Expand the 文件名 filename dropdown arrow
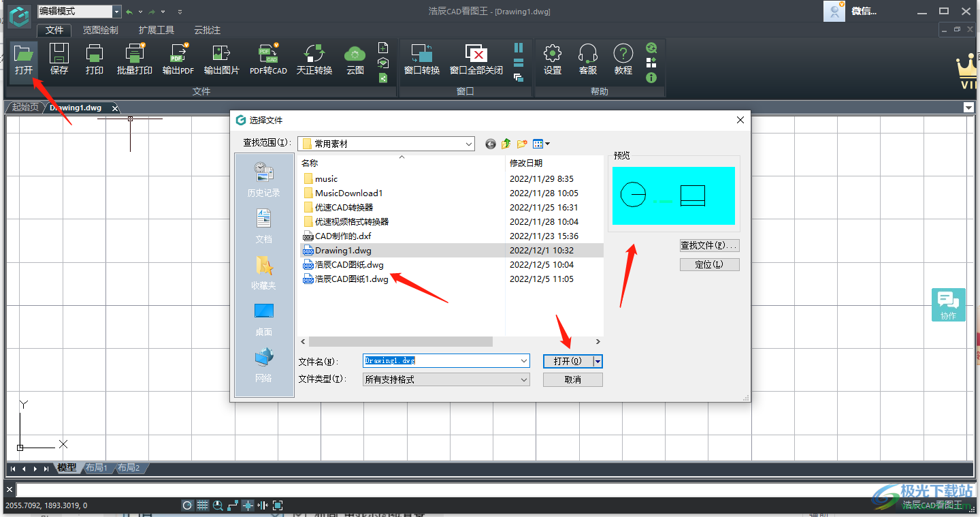Screen dimensions: 980x517 tap(523, 361)
